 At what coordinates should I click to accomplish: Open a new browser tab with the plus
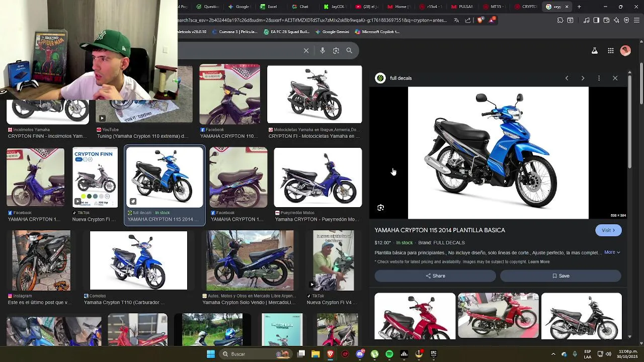point(579,7)
